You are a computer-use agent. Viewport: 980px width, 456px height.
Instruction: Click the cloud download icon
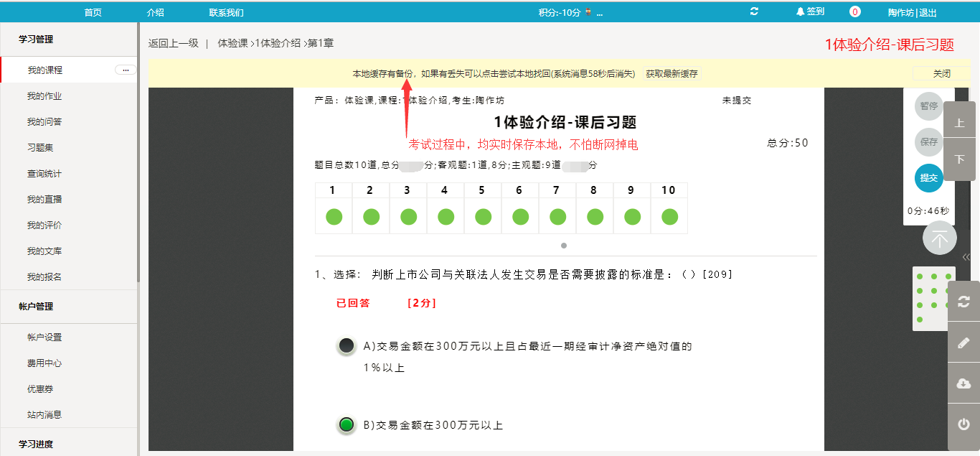[963, 383]
